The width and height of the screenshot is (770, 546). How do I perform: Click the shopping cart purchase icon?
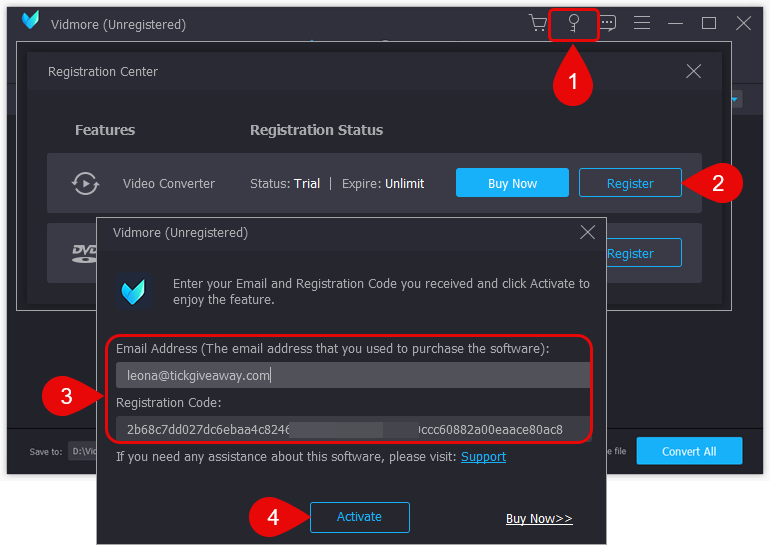538,23
